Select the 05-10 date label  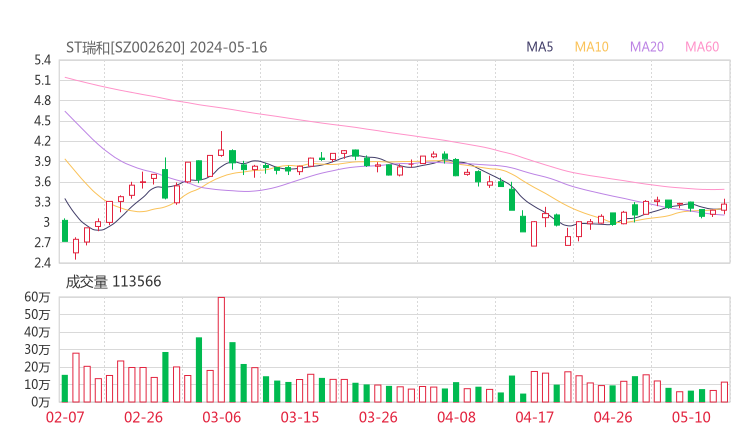[691, 417]
